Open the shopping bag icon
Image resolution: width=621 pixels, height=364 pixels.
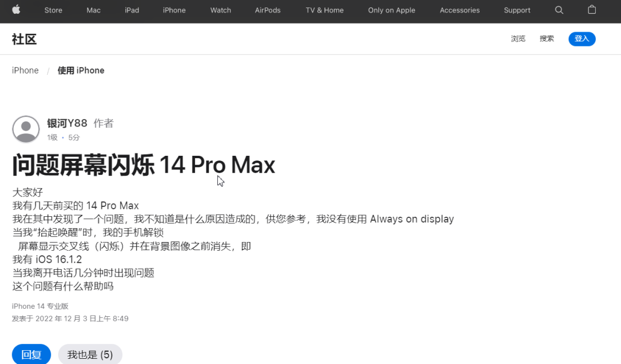tap(592, 10)
